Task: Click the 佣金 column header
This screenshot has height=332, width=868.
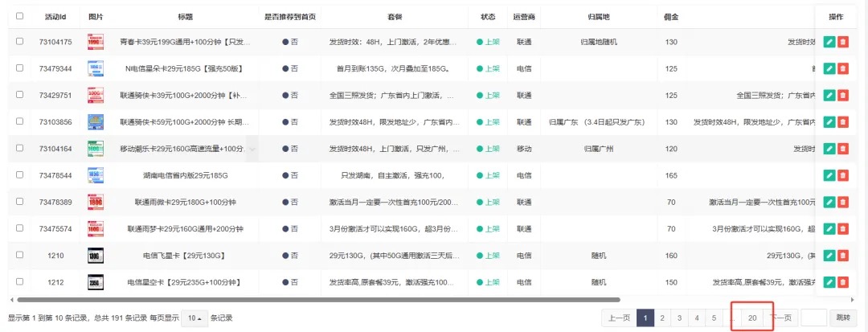Action: [671, 17]
